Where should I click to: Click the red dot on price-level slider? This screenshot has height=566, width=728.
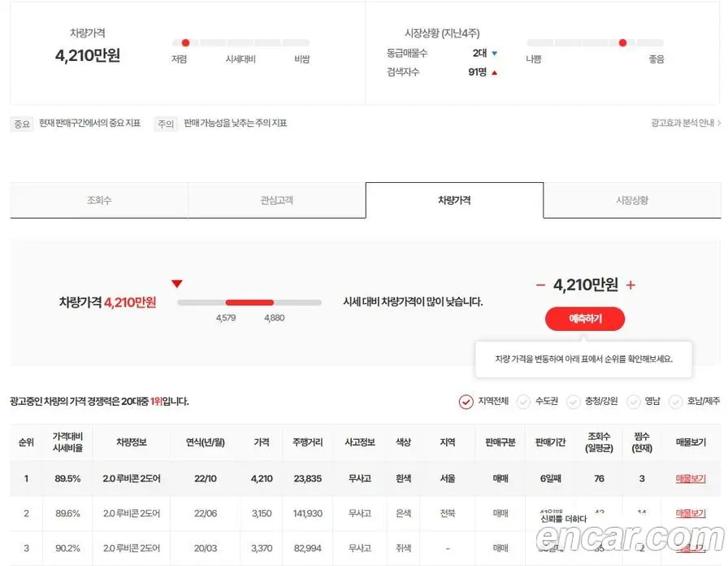186,43
